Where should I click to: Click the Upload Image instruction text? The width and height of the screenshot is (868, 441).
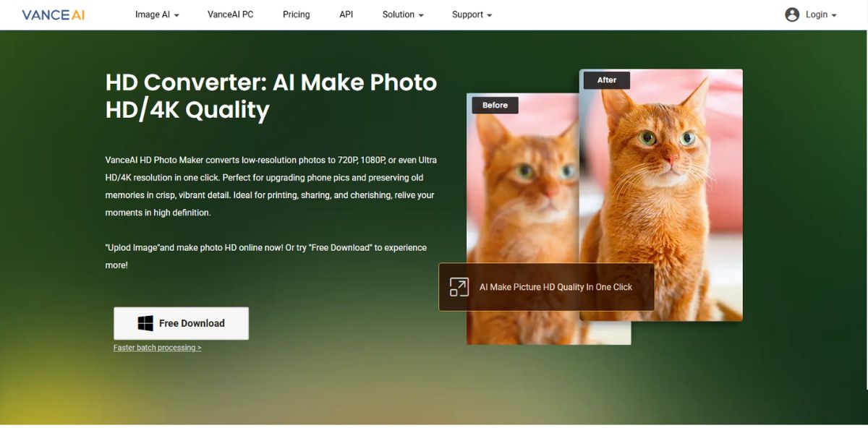(x=266, y=257)
